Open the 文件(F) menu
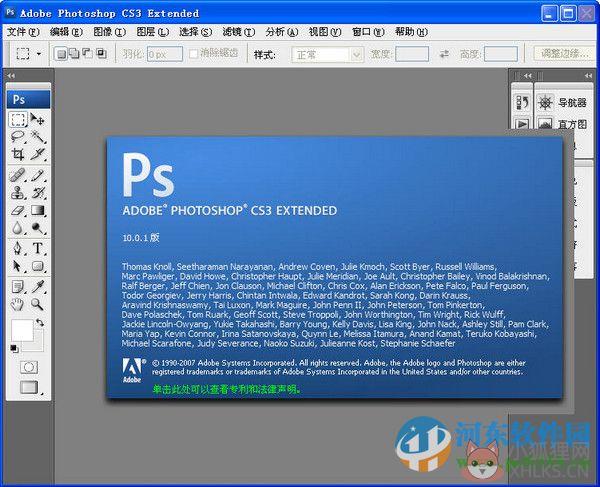Image resolution: width=600 pixels, height=487 pixels. [23, 32]
